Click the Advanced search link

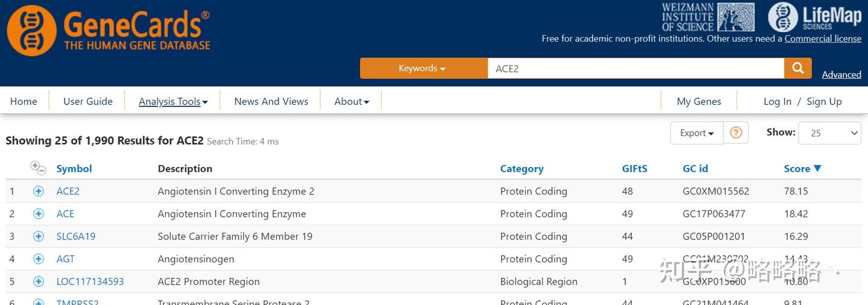click(841, 75)
